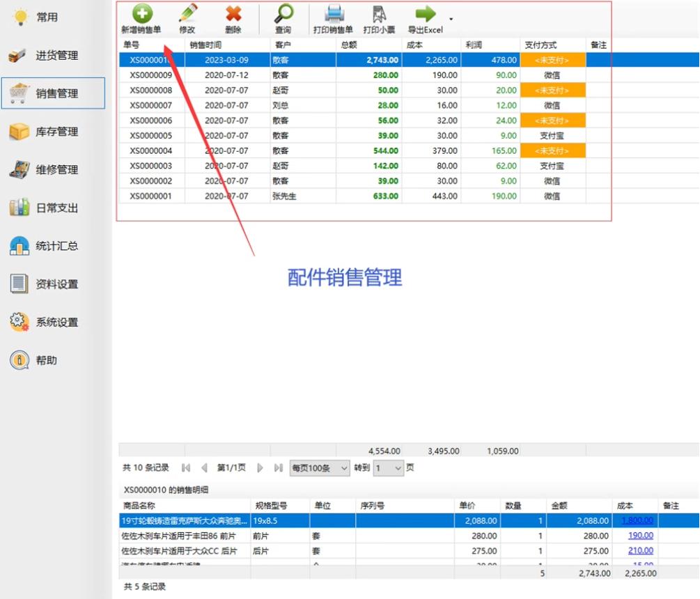Click the 新增销售单 green plus icon
This screenshot has width=700, height=599.
click(x=142, y=13)
